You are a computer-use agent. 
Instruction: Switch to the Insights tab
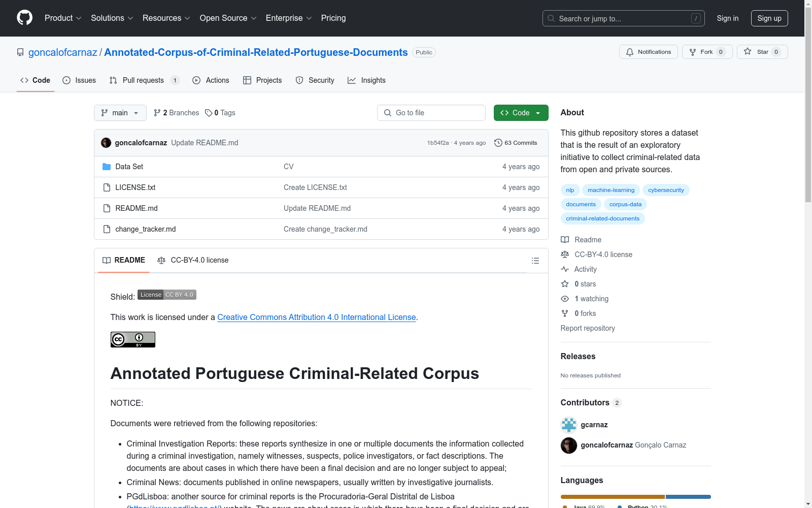pos(366,80)
